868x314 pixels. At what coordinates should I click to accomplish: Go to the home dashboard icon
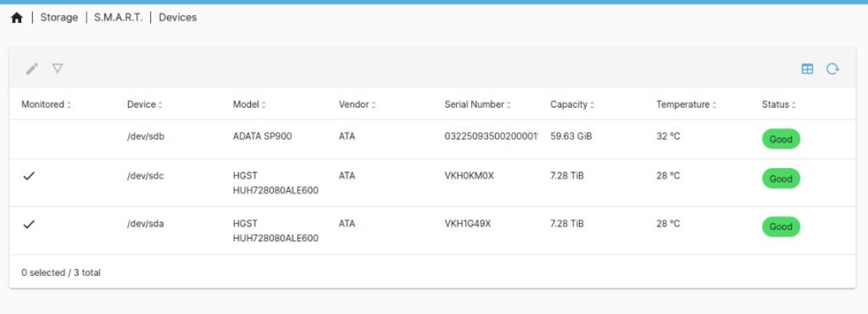click(x=17, y=18)
